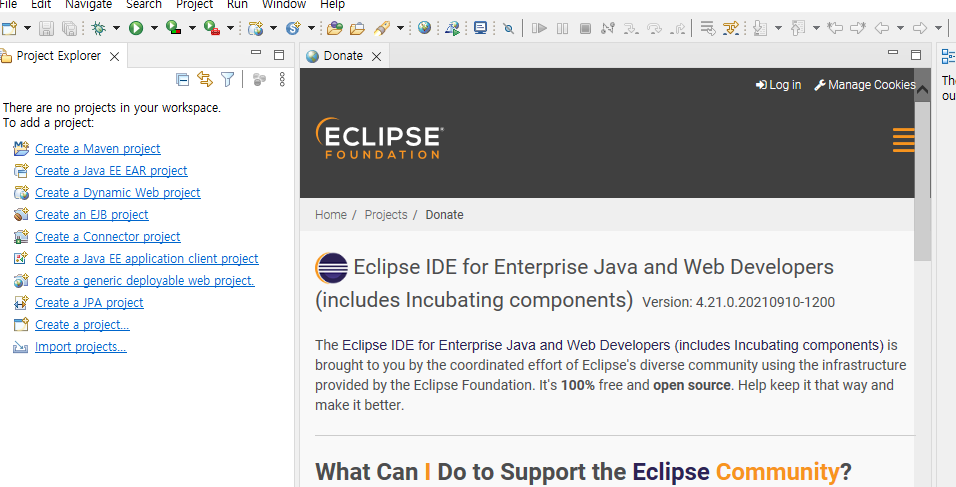The image size is (956, 487).
Task: Click the Open a Terminal monitor icon
Action: tap(481, 28)
